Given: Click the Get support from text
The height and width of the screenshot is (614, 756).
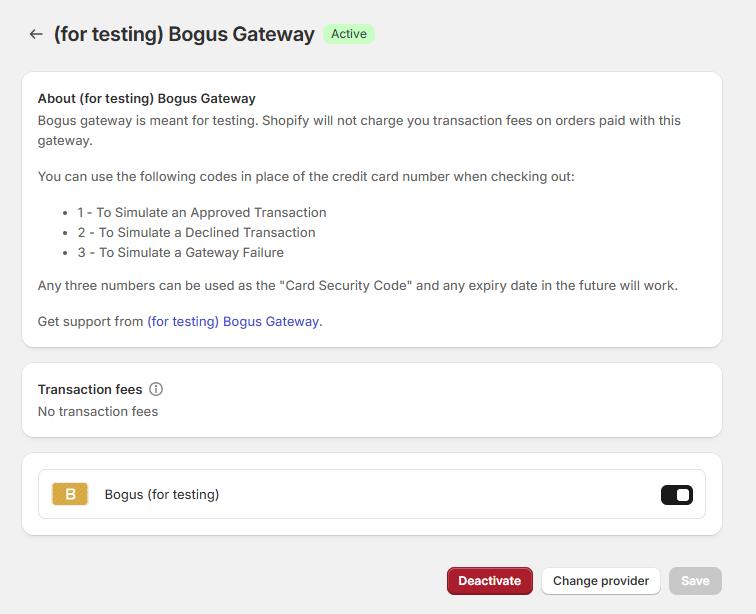Looking at the screenshot, I should 91,321.
